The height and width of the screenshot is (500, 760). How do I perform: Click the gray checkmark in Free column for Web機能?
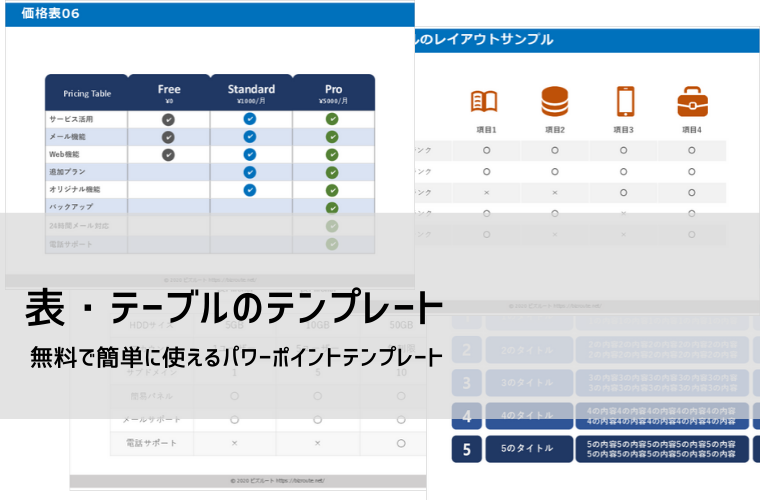(x=168, y=155)
